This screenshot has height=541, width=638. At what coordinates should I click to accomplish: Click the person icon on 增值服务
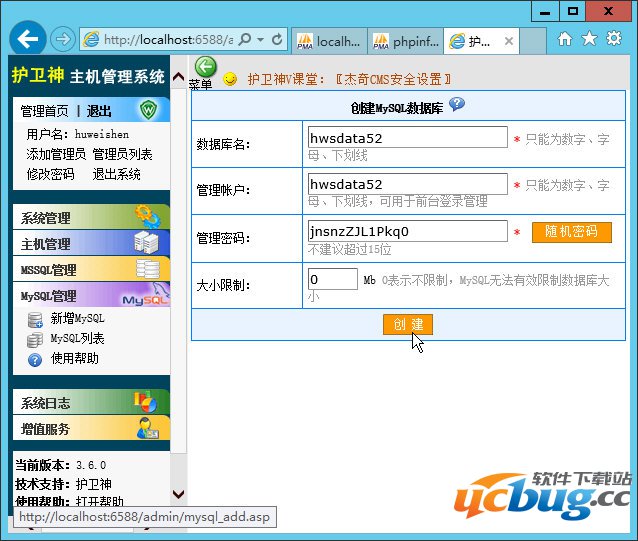tap(148, 428)
